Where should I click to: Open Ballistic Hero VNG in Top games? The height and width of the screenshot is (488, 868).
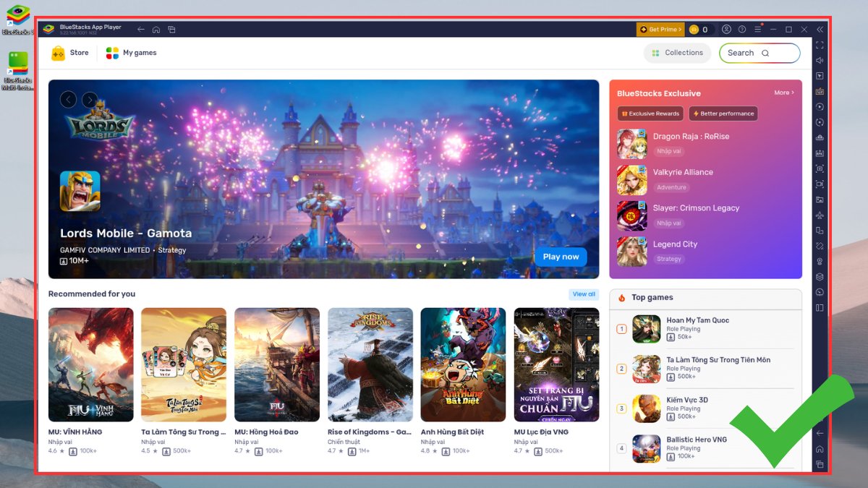[x=705, y=448]
